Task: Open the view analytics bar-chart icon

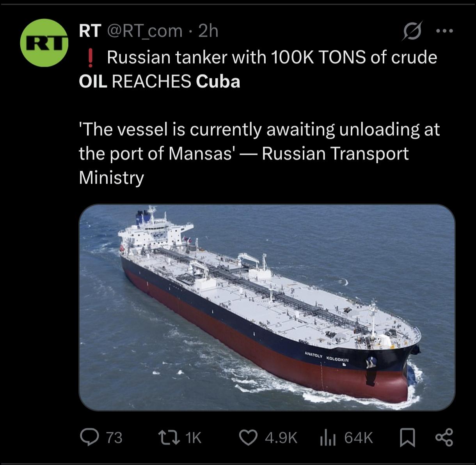Action: 328,438
